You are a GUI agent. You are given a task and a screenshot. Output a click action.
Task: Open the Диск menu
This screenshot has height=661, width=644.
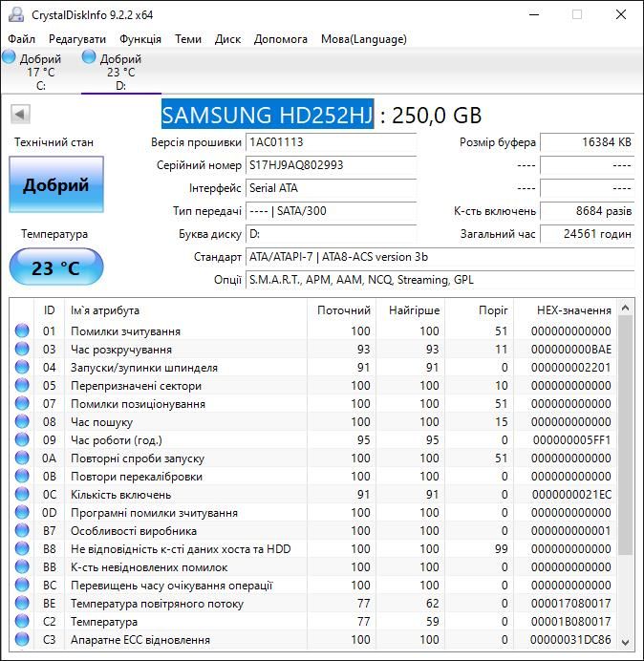click(227, 39)
